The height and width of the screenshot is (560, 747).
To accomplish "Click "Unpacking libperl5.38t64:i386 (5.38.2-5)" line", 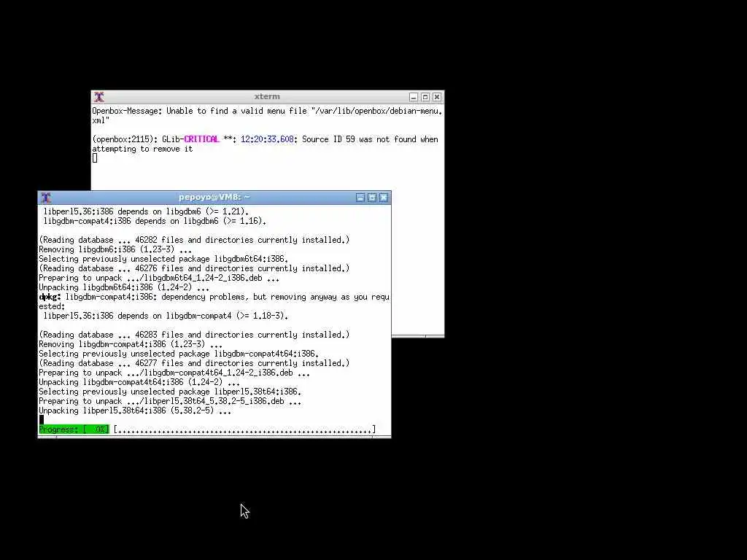I will (135, 411).
